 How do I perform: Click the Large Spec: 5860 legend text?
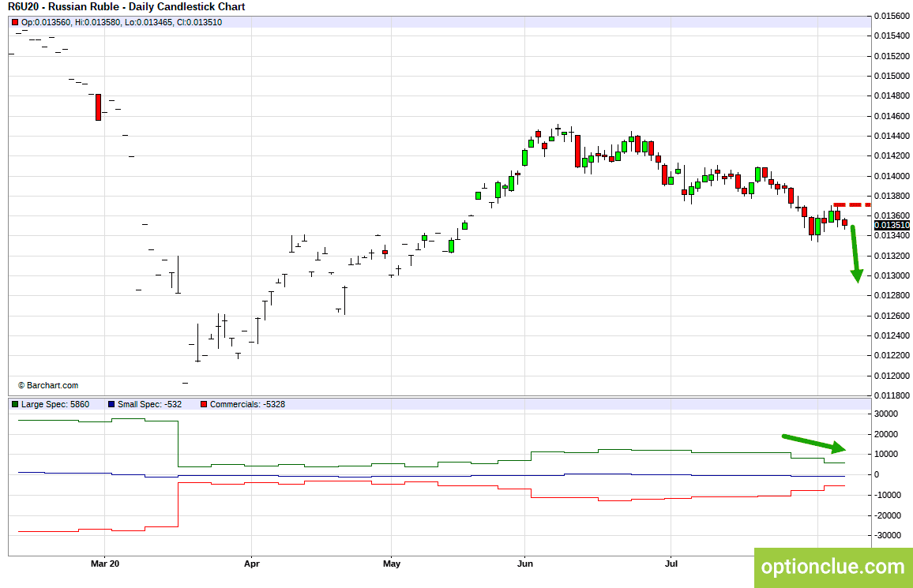click(x=55, y=404)
